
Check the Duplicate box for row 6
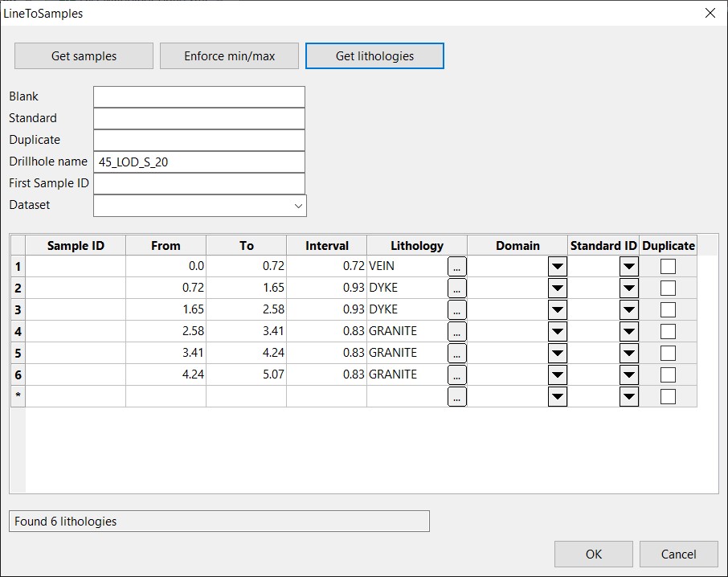668,374
